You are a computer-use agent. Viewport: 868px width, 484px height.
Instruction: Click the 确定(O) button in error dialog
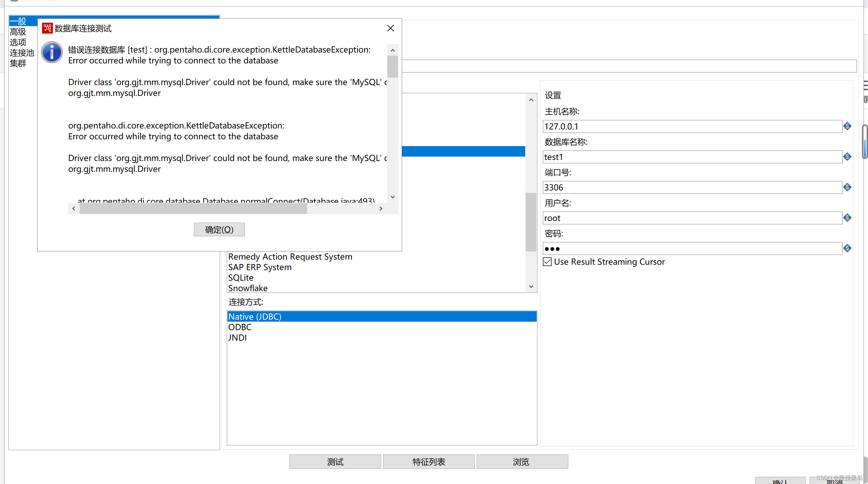tap(219, 229)
